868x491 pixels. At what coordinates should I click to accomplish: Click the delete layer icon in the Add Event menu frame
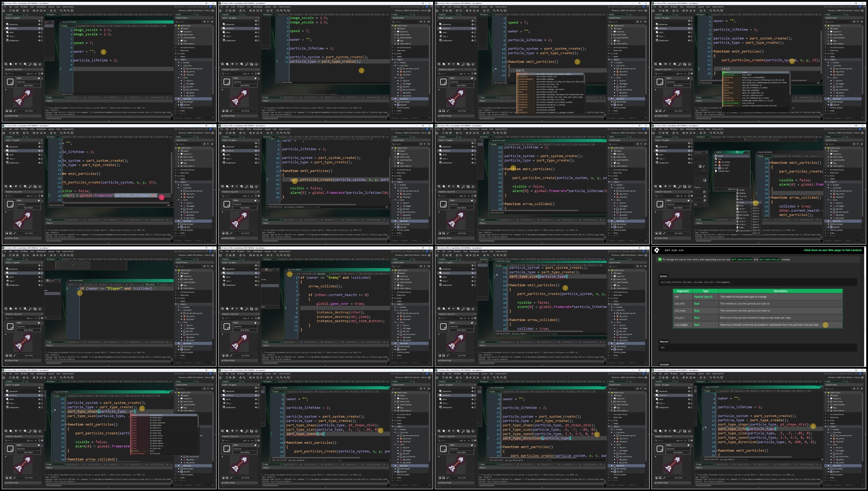point(689,187)
